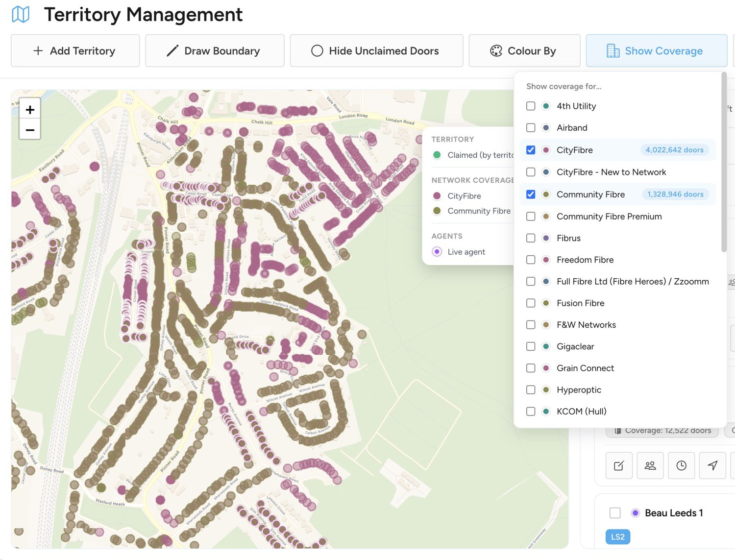The height and width of the screenshot is (560, 735).
Task: Enable the Grain Connect checkbox
Action: (x=531, y=368)
